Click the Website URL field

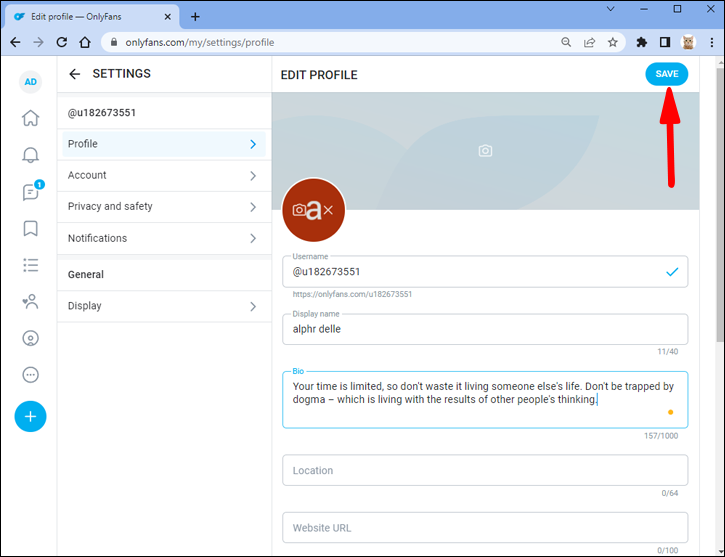(x=485, y=527)
